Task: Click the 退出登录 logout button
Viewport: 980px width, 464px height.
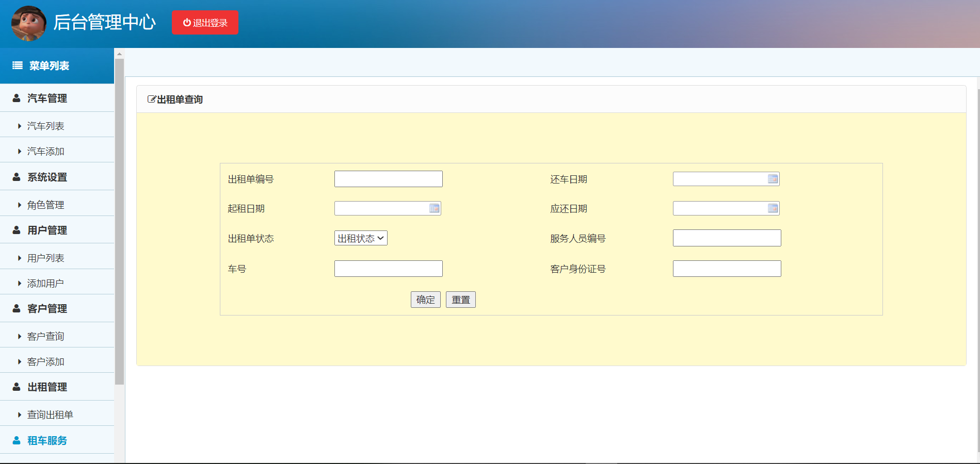Action: (205, 23)
